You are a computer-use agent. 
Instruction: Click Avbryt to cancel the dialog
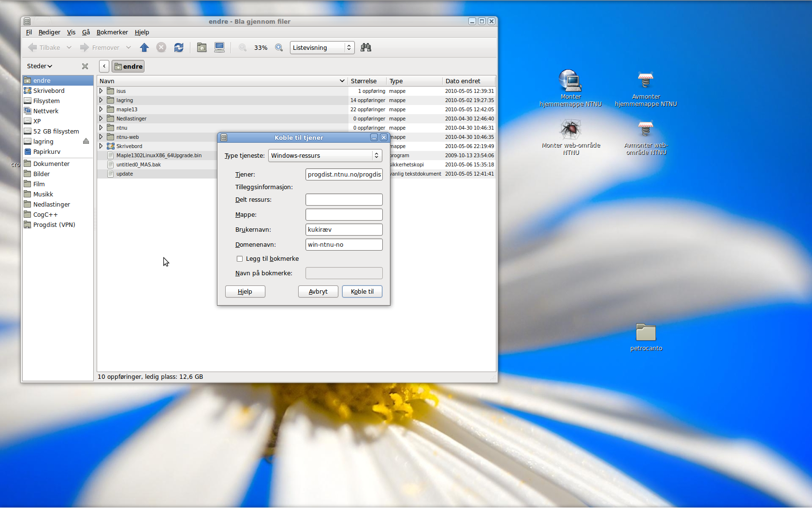[318, 291]
